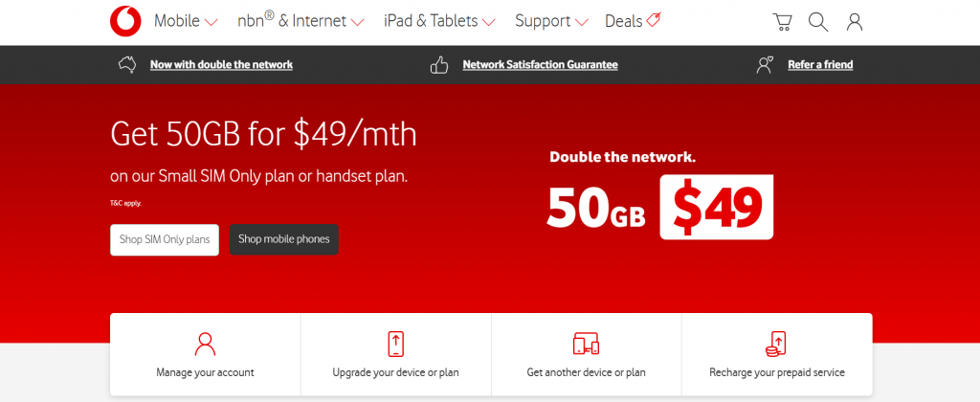Open the Deals menu item
Screen dimensions: 980x402
[633, 21]
